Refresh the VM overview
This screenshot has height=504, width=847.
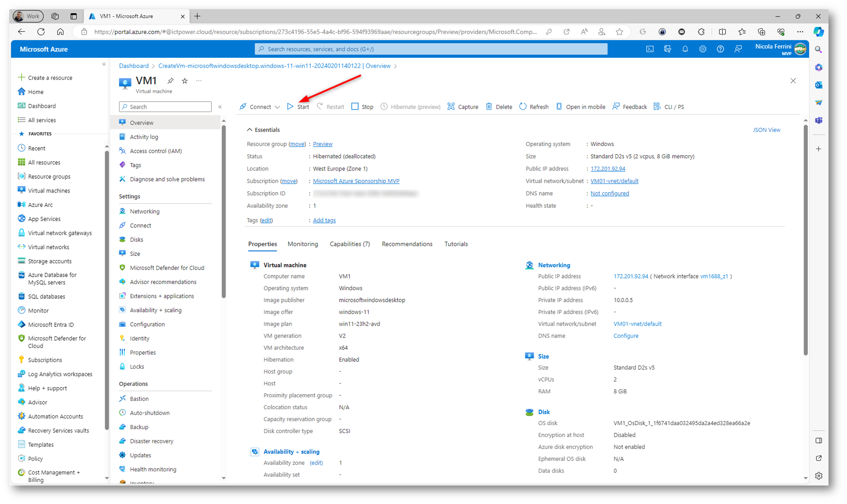coord(534,107)
